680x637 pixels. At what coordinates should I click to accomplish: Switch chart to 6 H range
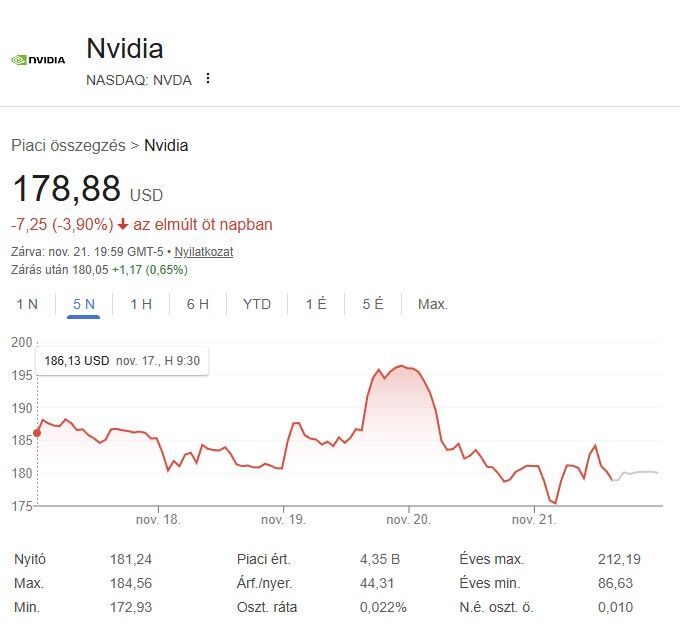tap(197, 304)
